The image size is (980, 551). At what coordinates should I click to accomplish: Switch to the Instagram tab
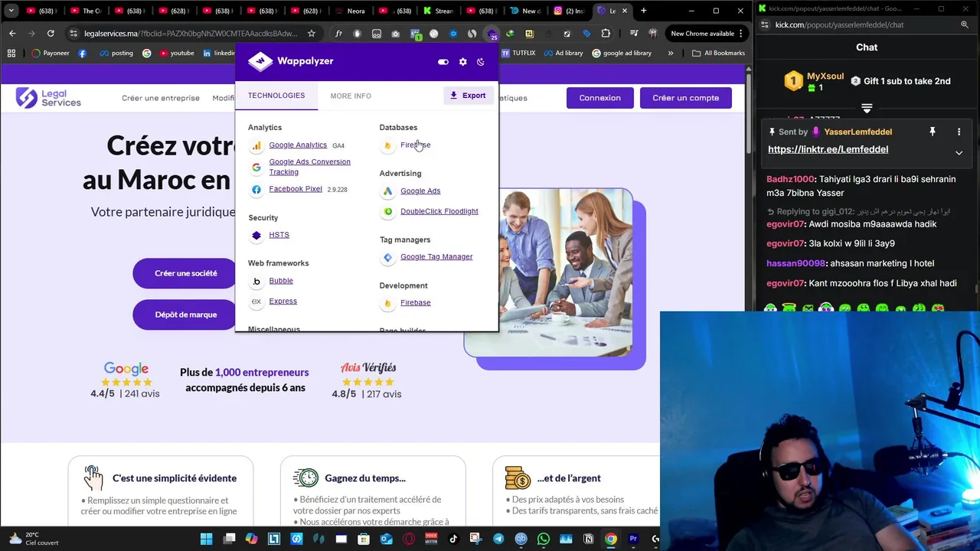coord(569,11)
